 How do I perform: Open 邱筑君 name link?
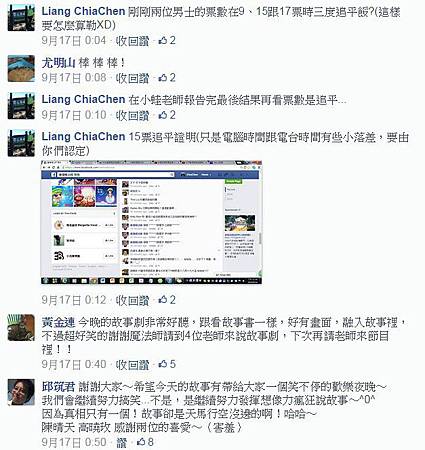point(58,387)
